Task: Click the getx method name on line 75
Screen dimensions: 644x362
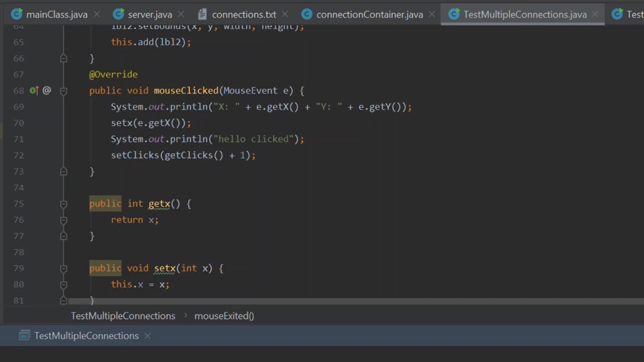Action: coord(159,204)
